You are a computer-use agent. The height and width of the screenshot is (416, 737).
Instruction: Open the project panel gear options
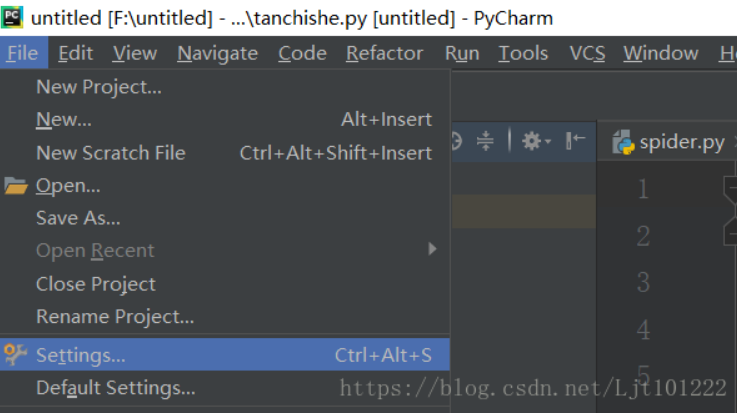click(535, 142)
